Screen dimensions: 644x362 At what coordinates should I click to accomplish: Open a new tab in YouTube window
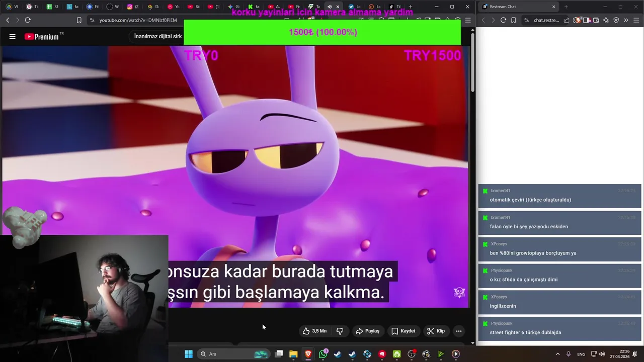coord(411,7)
